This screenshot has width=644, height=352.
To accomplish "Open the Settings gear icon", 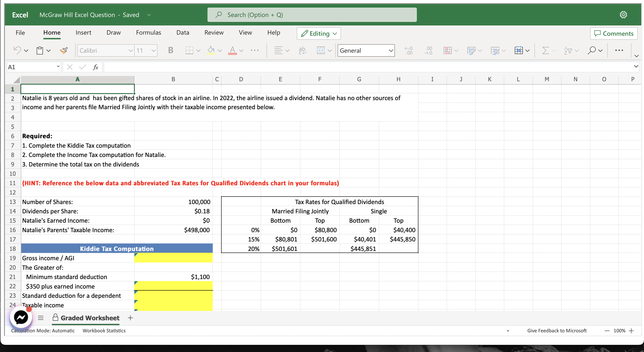I will click(x=623, y=15).
